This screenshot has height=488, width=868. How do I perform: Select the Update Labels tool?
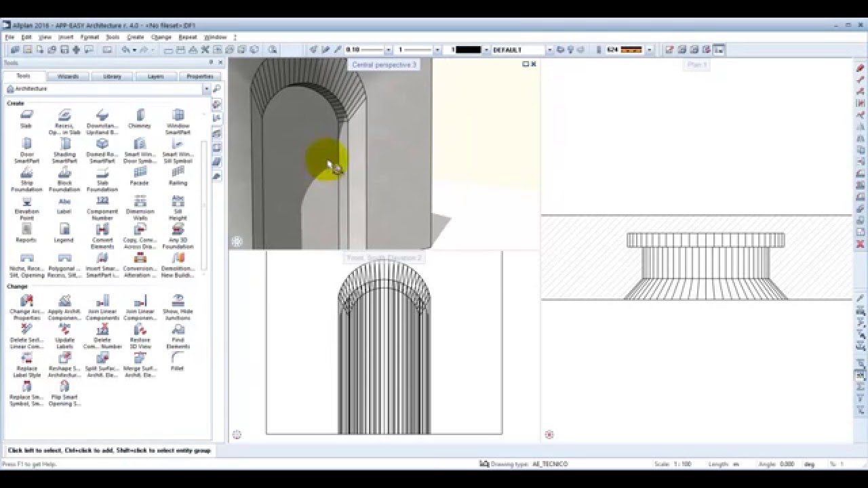pyautogui.click(x=64, y=336)
